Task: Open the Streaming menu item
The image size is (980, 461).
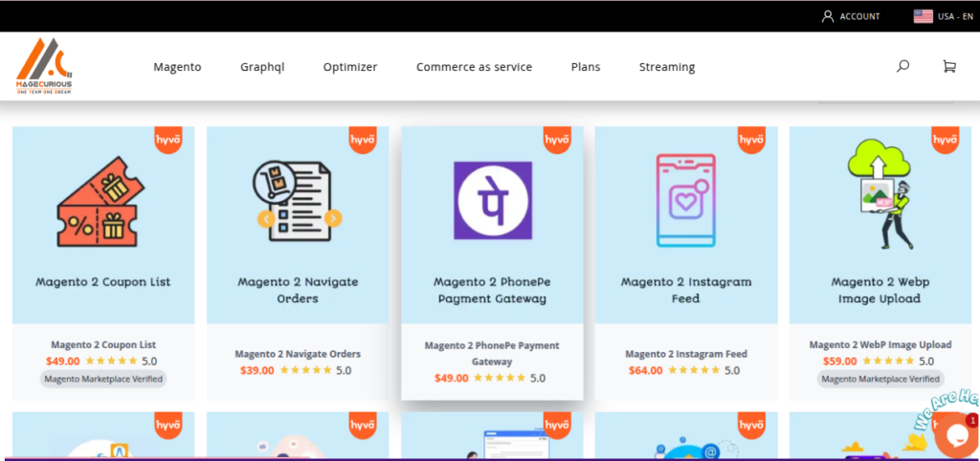Action: coord(667,67)
